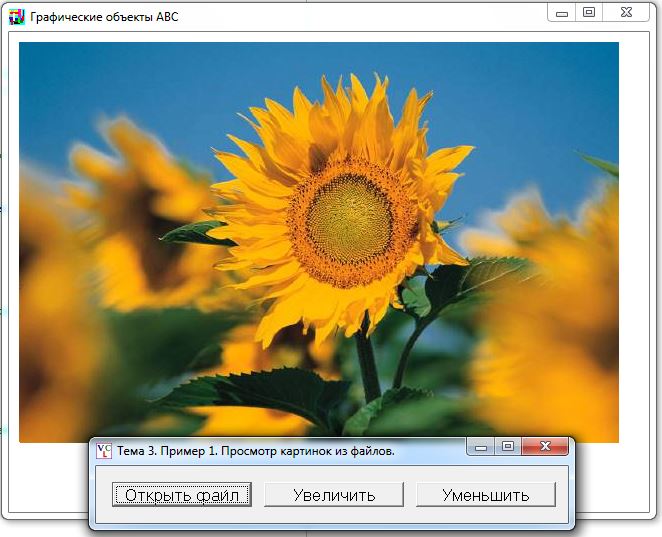Click the VCL icon in the Тема 3 title bar
The width and height of the screenshot is (662, 537).
coord(103,451)
